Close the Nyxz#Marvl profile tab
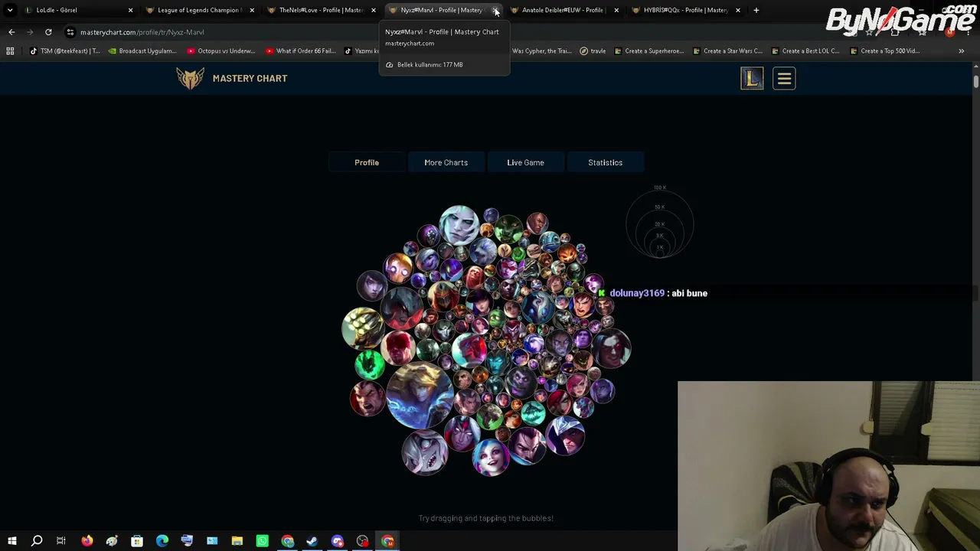The height and width of the screenshot is (551, 980). [495, 10]
